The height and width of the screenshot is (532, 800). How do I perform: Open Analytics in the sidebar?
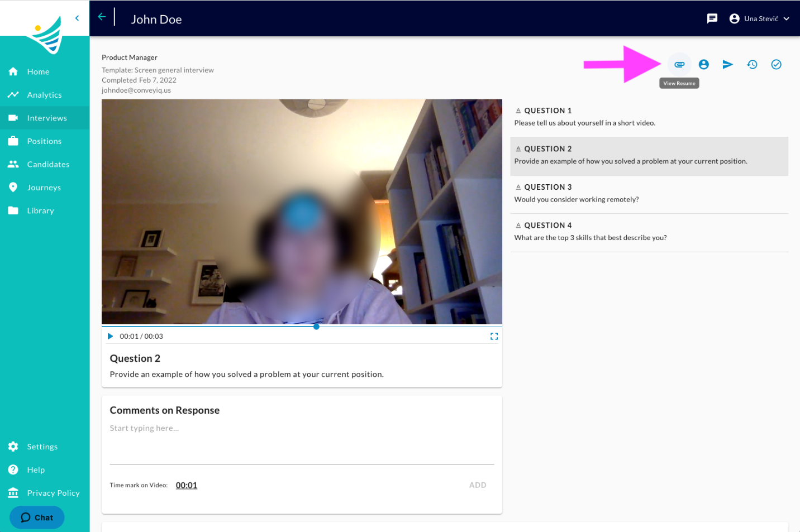click(x=45, y=95)
